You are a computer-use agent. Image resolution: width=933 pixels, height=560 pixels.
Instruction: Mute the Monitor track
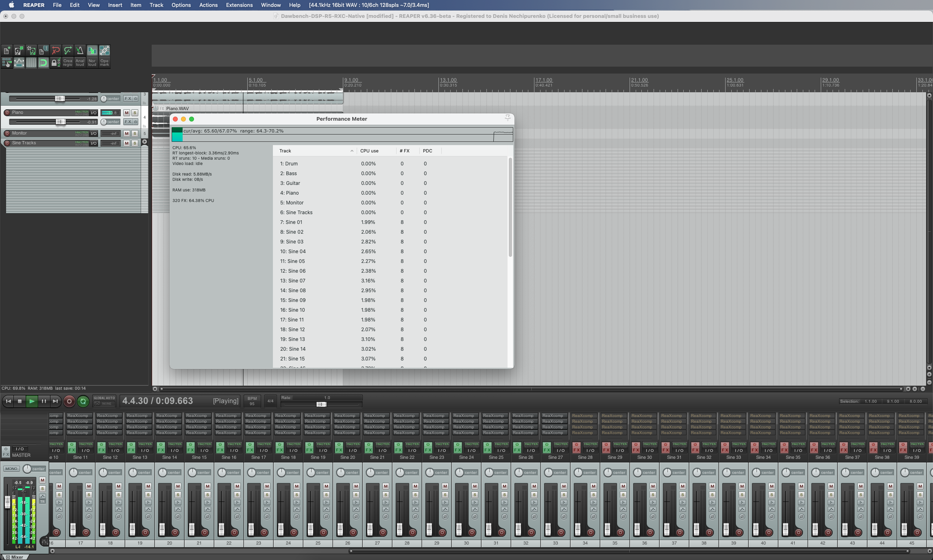(x=126, y=133)
